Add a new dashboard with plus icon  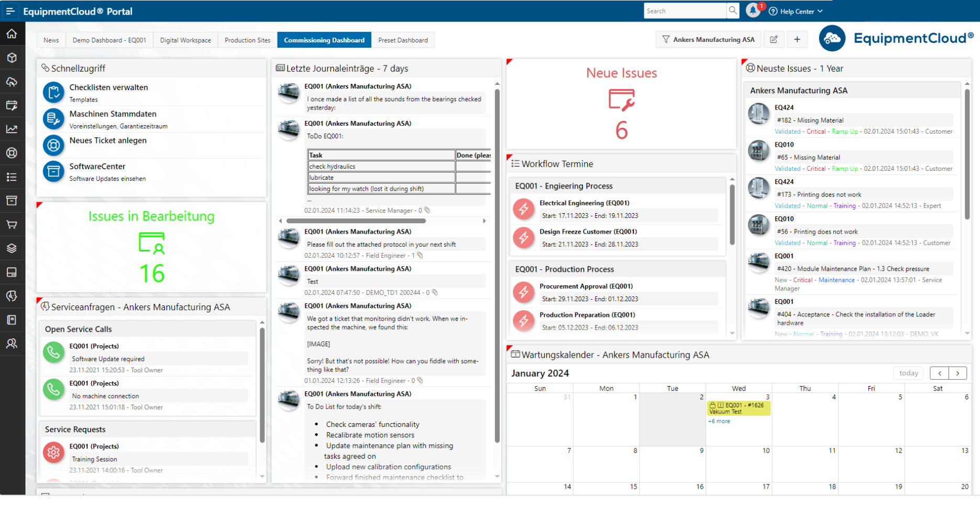click(x=797, y=39)
